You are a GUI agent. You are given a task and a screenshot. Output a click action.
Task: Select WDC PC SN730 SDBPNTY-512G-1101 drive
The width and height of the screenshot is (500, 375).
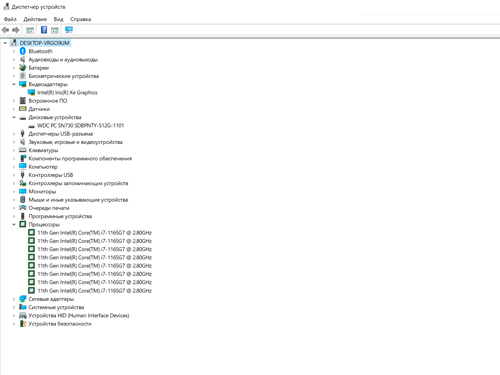[x=80, y=126]
